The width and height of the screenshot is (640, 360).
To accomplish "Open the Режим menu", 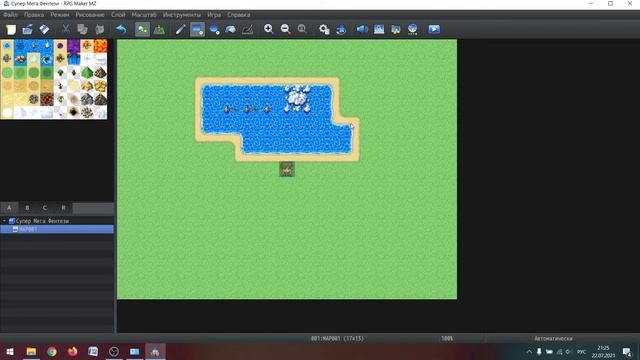I will pos(60,15).
